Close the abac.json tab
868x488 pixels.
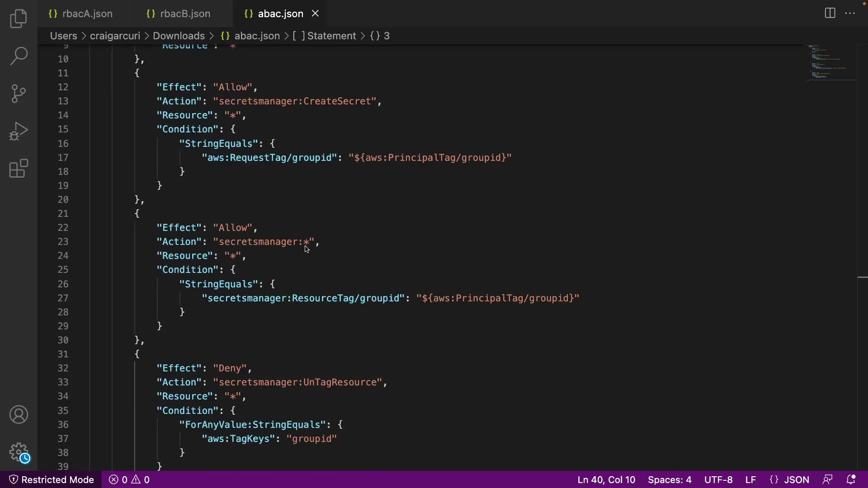pyautogui.click(x=315, y=14)
